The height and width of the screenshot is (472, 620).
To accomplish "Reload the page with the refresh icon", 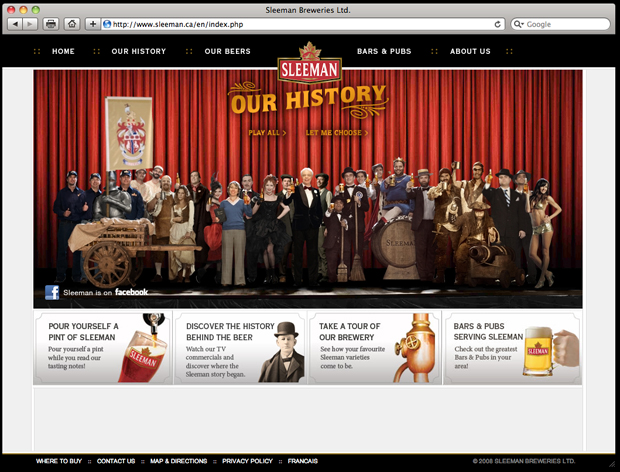I will (x=497, y=24).
